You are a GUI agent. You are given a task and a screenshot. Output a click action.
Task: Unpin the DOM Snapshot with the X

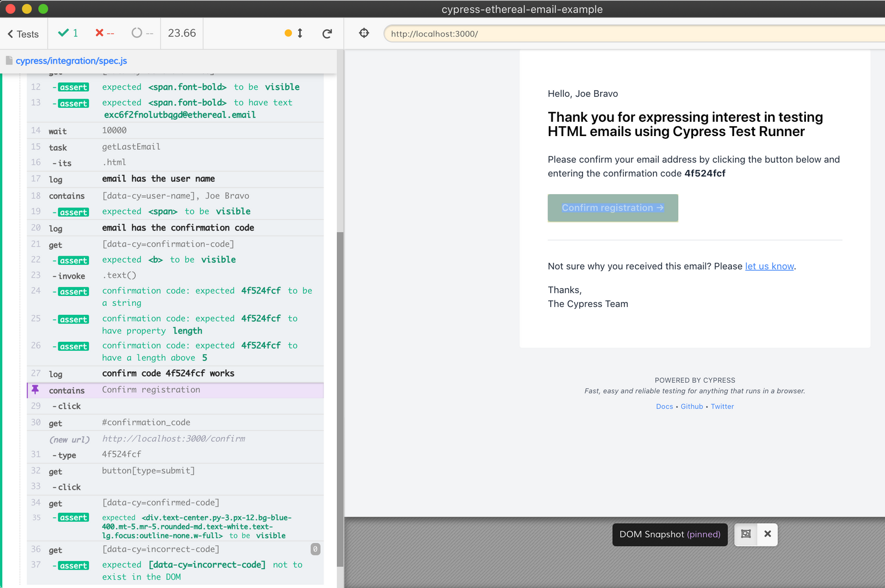pyautogui.click(x=768, y=534)
